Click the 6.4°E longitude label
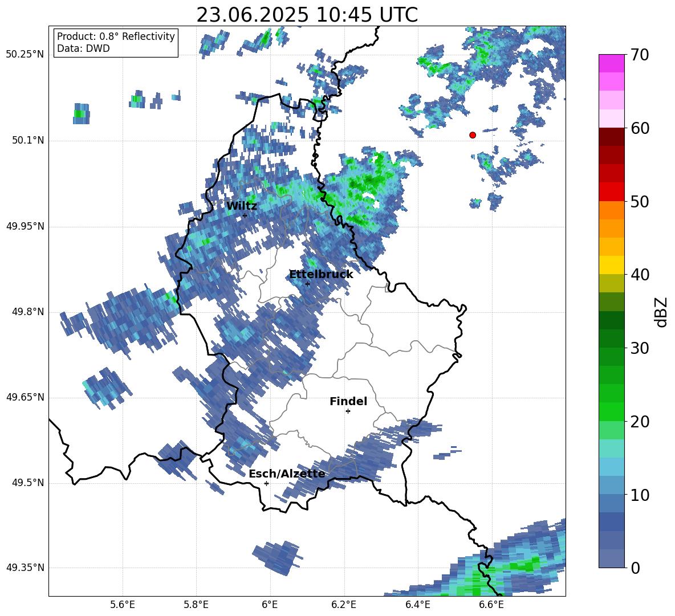 click(x=417, y=605)
